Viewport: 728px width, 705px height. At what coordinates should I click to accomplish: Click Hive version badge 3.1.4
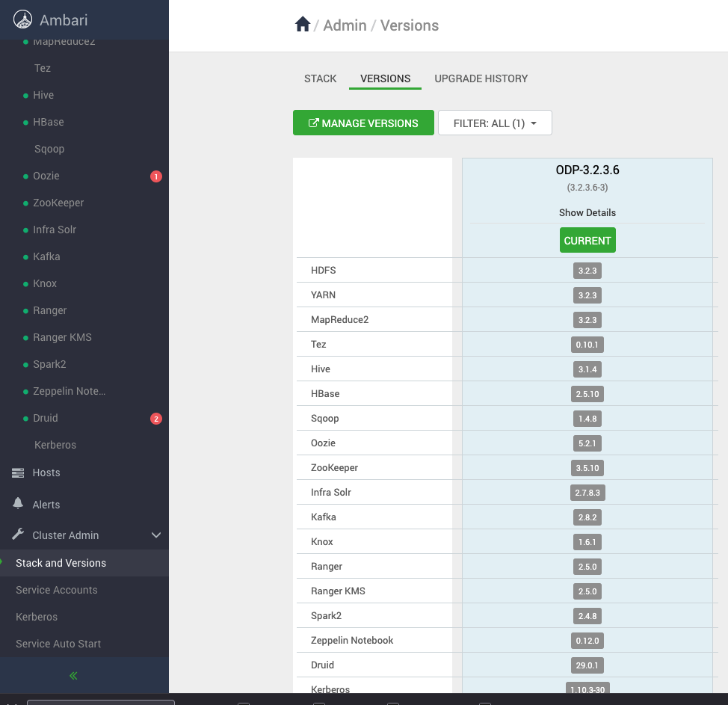(x=587, y=369)
